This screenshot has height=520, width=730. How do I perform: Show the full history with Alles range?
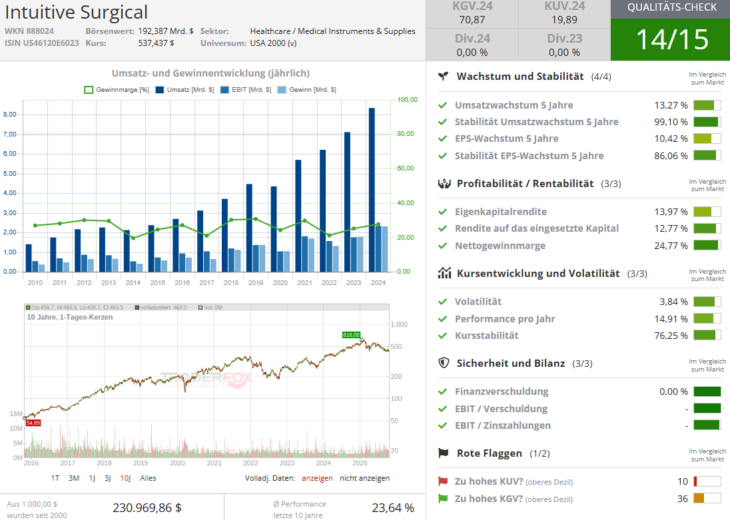click(x=148, y=478)
